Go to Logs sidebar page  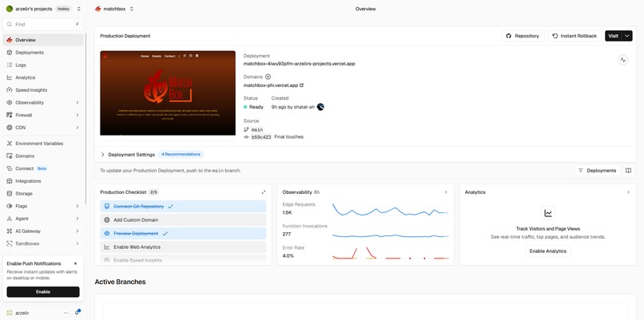(x=43, y=65)
